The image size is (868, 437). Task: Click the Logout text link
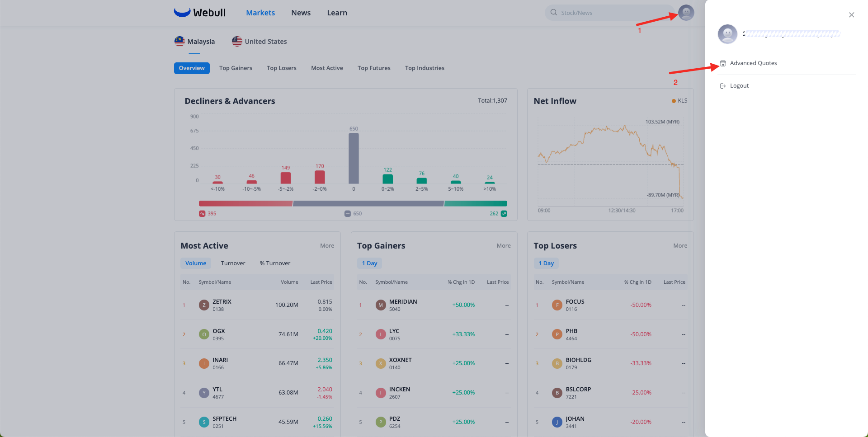click(x=739, y=86)
